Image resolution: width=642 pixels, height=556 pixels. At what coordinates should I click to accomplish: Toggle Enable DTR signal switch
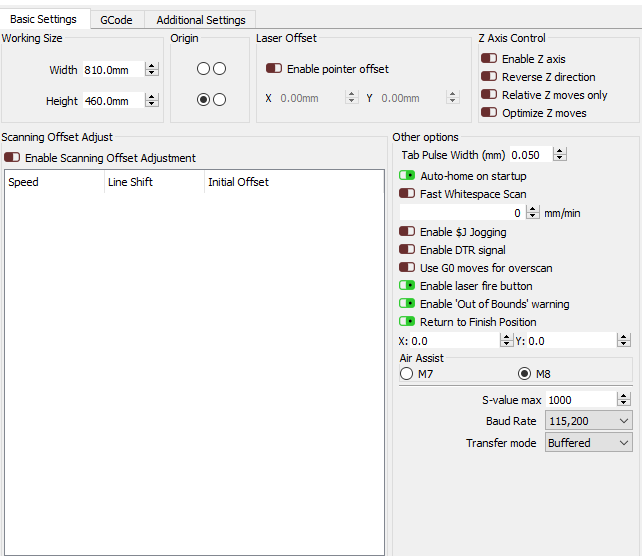pos(407,250)
